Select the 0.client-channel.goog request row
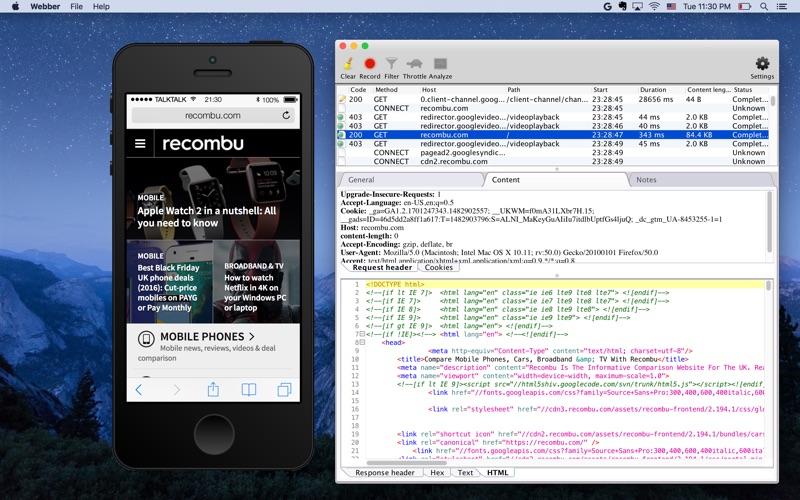Viewport: 800px width, 500px height. pos(553,99)
